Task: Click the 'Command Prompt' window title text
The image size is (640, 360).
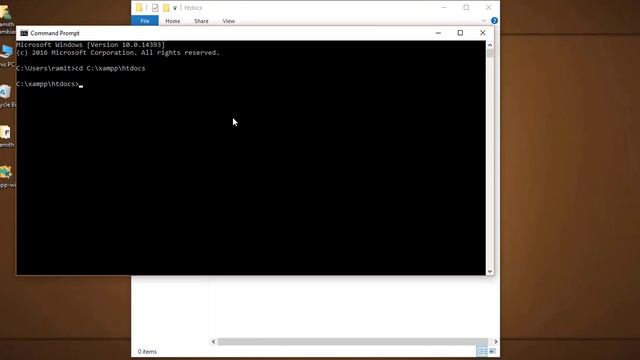Action: click(x=55, y=33)
